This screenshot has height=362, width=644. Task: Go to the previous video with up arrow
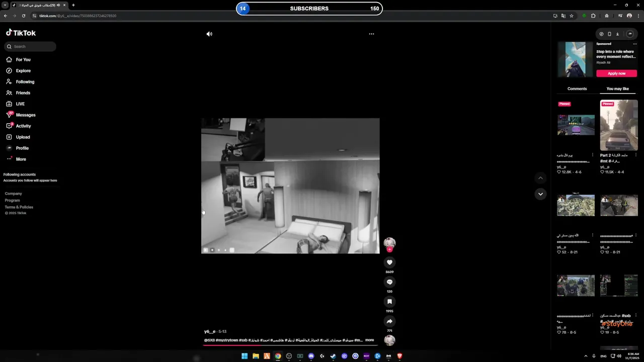click(540, 178)
